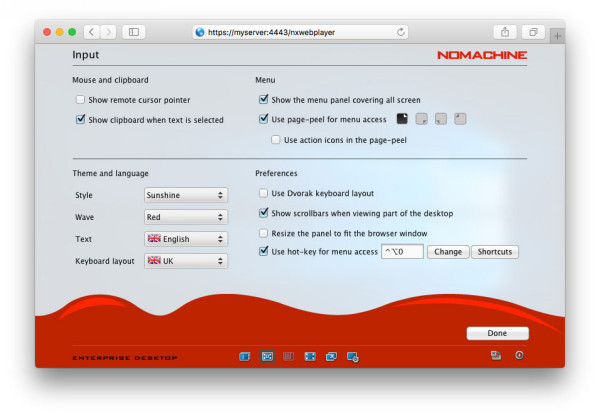
Task: Click the Mouse and clipboard section label
Action: point(110,80)
